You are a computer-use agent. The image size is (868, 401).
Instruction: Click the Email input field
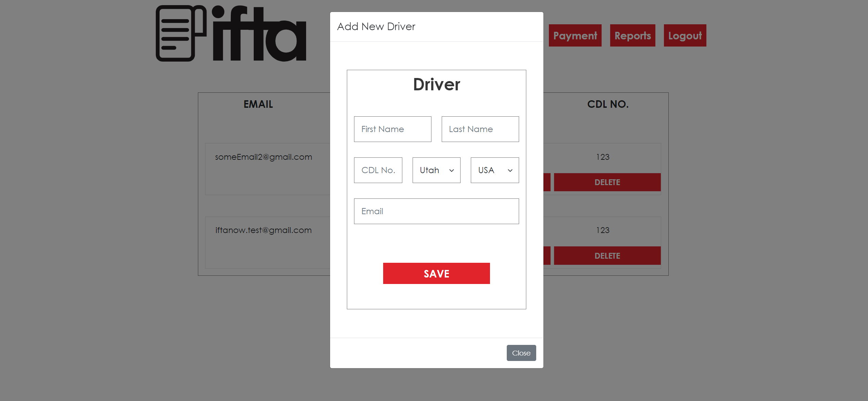coord(436,211)
